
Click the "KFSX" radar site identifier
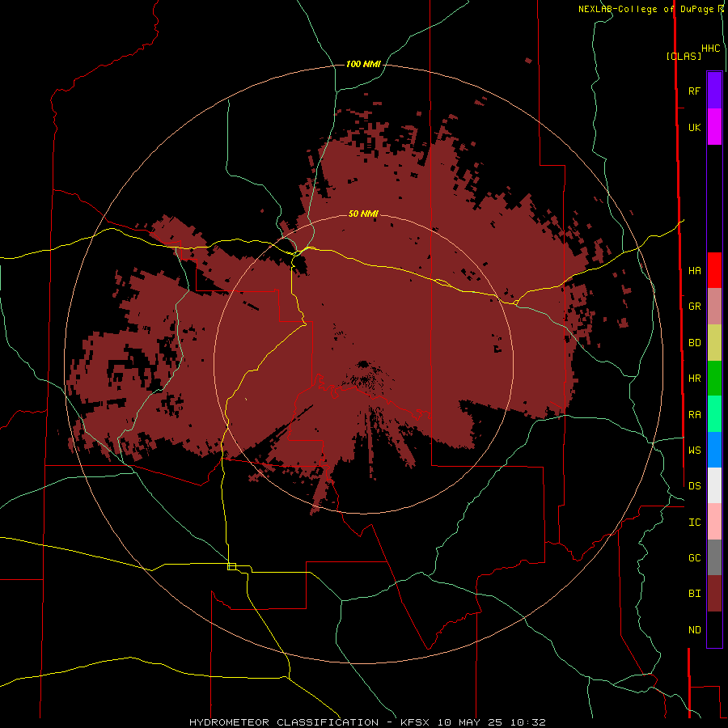(415, 722)
